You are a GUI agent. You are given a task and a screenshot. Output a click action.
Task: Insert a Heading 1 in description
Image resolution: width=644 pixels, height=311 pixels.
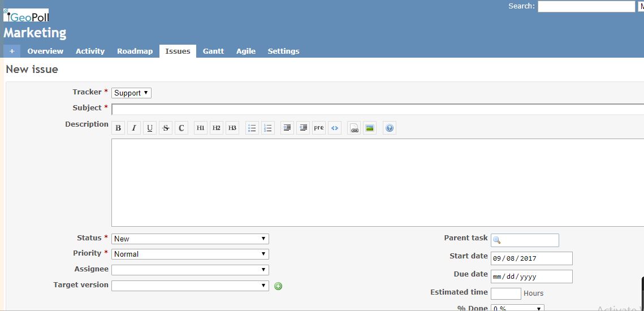[x=201, y=128]
